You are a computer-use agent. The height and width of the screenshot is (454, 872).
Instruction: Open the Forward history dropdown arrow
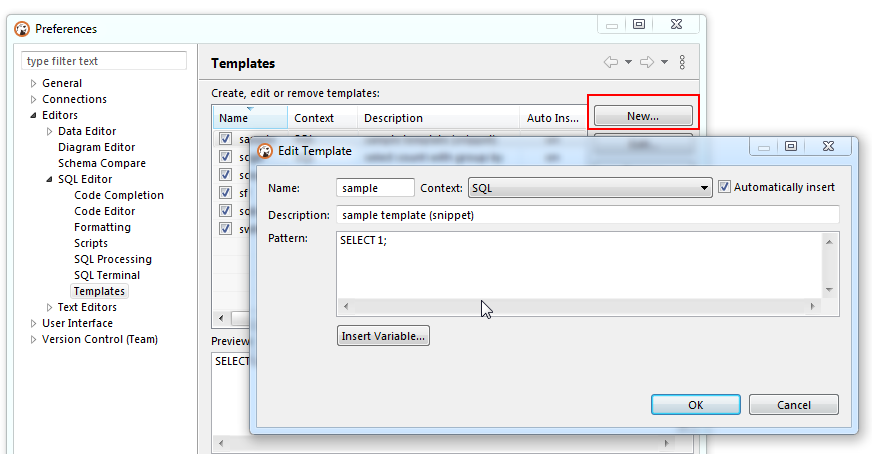[664, 62]
